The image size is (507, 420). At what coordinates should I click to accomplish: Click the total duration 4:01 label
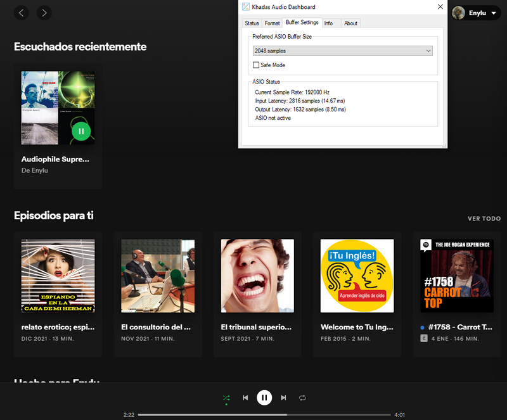[x=400, y=415]
